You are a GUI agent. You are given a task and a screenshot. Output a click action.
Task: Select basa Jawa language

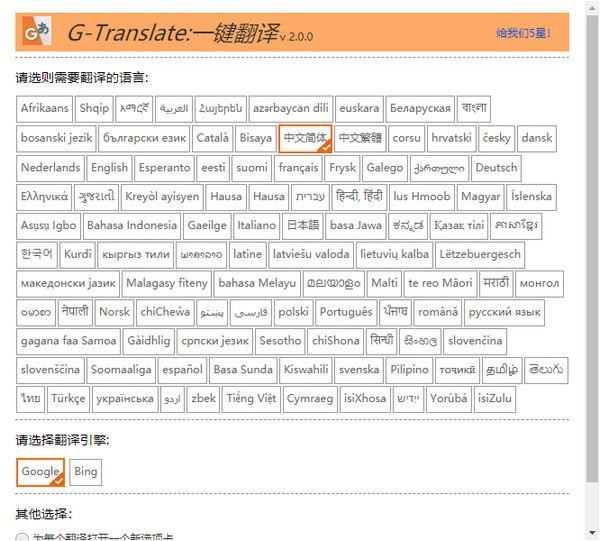[x=355, y=226]
